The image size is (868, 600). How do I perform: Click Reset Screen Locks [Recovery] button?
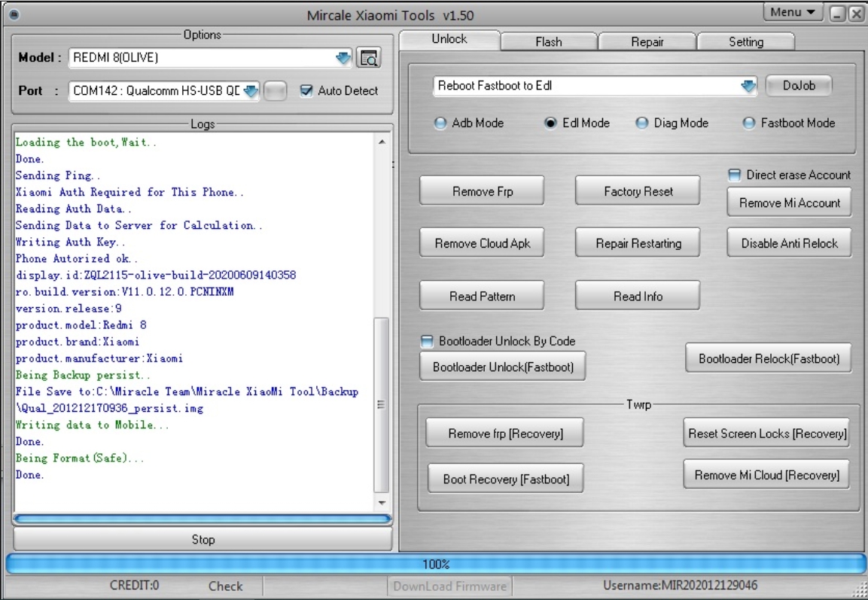pyautogui.click(x=766, y=434)
